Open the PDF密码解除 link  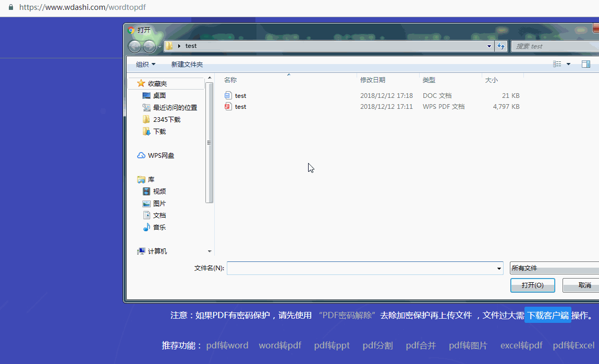pos(347,315)
